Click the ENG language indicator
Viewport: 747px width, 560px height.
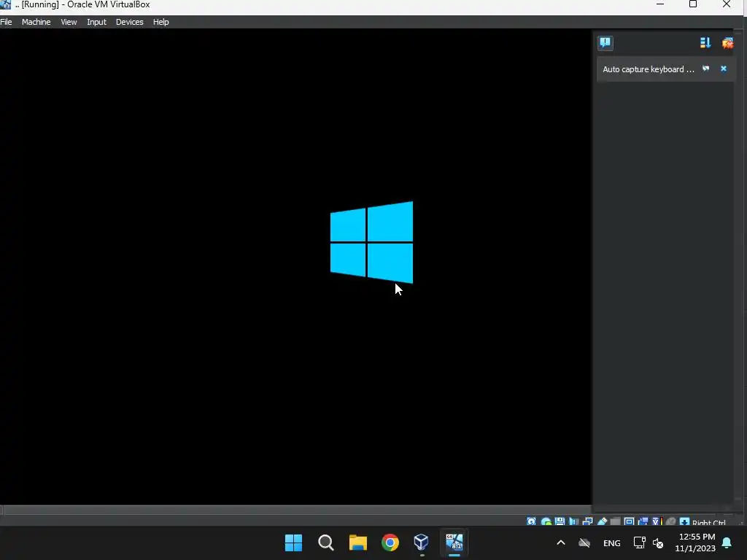click(612, 542)
